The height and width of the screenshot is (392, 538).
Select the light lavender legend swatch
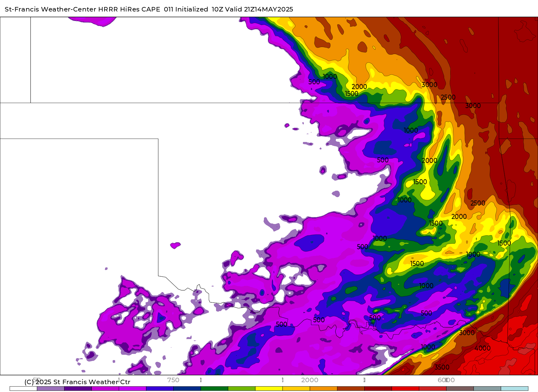(51, 388)
